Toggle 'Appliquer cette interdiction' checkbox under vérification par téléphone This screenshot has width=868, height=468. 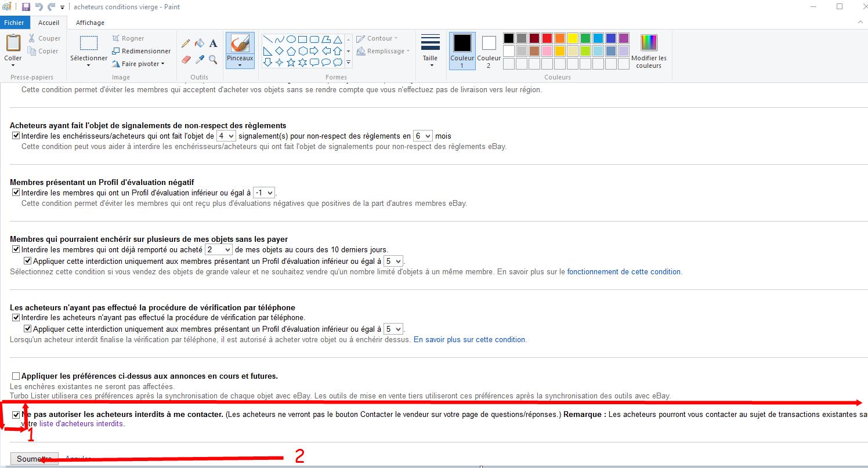(27, 329)
